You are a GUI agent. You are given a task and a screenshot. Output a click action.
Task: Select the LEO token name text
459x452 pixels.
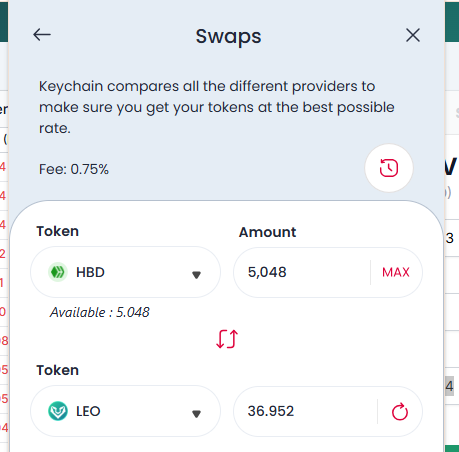pos(88,411)
